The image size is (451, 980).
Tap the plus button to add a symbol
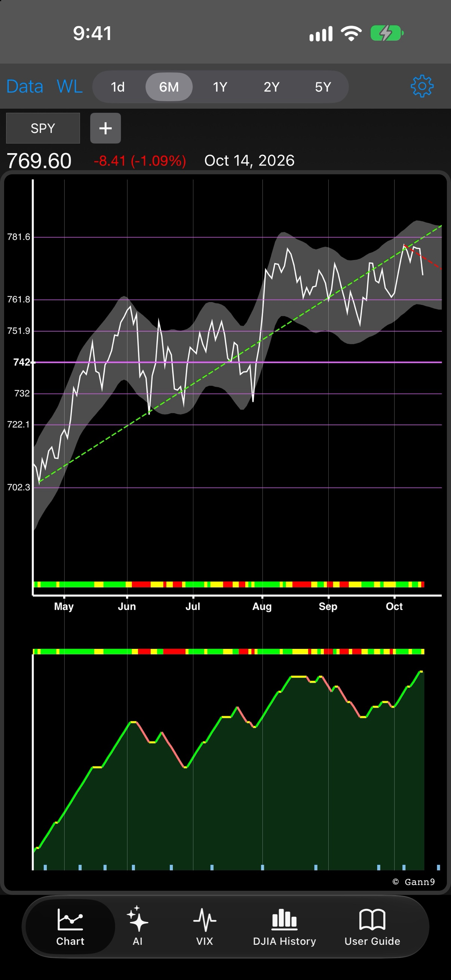pyautogui.click(x=105, y=128)
